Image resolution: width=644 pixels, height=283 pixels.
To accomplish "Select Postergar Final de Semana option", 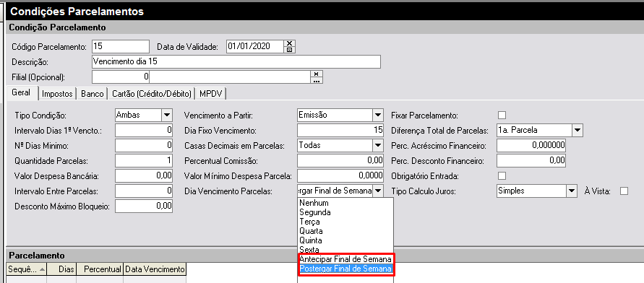I will 345,269.
